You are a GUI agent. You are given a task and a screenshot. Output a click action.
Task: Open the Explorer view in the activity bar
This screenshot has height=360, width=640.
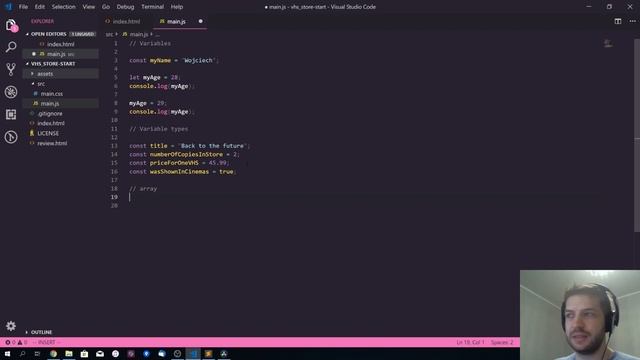pos(11,25)
